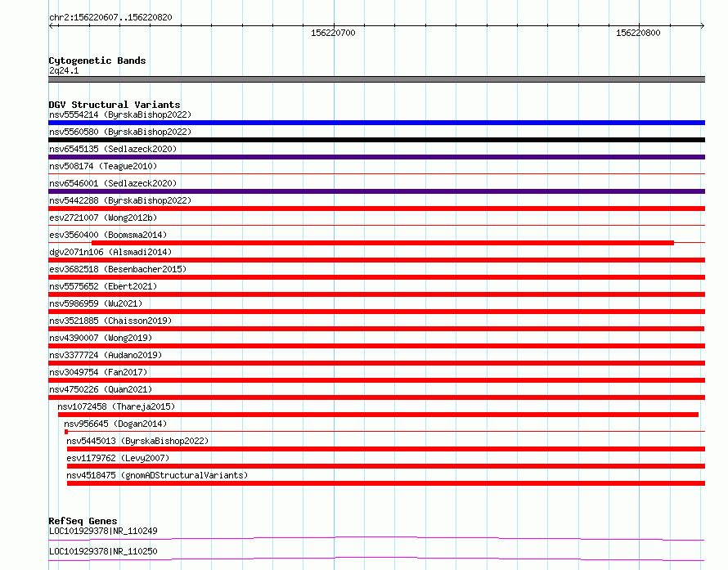This screenshot has height=570, width=728.
Task: Click the purple nsv6545135 variant bar
Action: point(376,157)
